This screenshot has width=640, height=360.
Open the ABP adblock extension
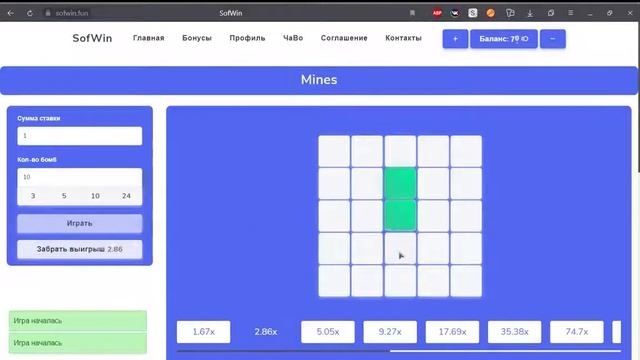coord(437,13)
